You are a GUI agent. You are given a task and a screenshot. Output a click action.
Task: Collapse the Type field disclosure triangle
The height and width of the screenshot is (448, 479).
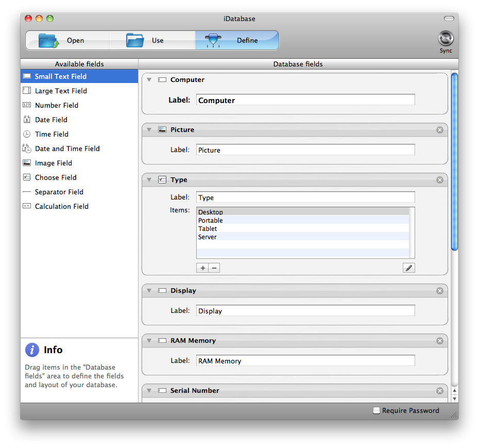coord(149,180)
